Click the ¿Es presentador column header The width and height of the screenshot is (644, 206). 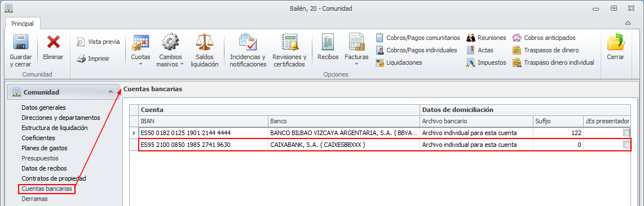(x=607, y=121)
